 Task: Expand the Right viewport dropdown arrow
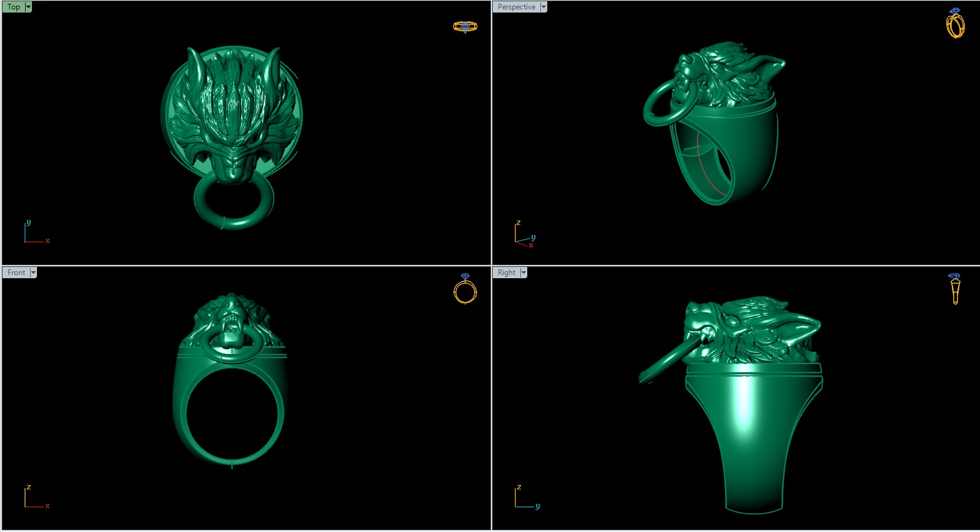coord(524,273)
